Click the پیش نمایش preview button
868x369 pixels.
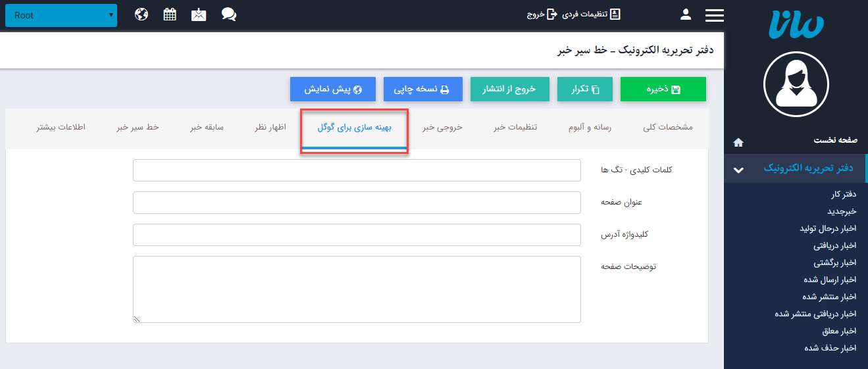[x=333, y=89]
